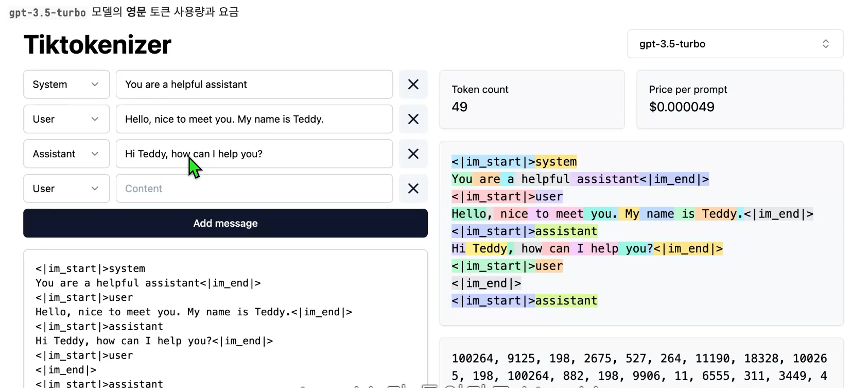Edit the 'You are a helpful assistant' field
868x388 pixels.
[254, 85]
